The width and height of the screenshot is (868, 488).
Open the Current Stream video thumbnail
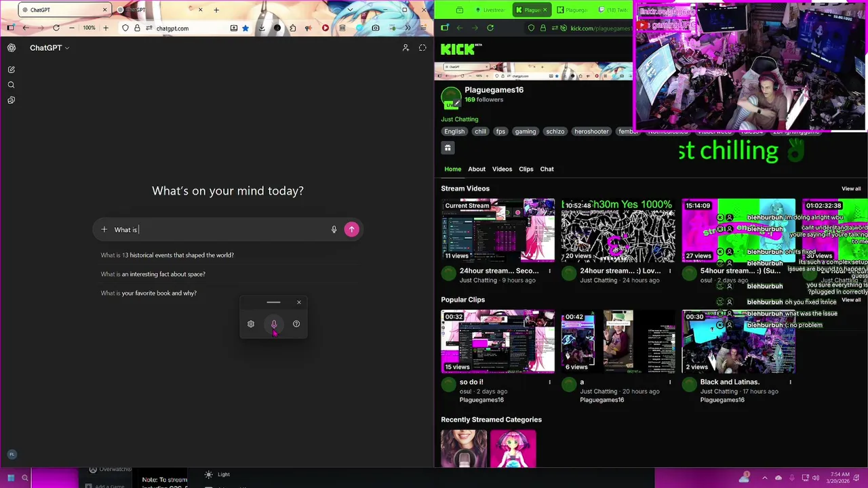tap(498, 230)
